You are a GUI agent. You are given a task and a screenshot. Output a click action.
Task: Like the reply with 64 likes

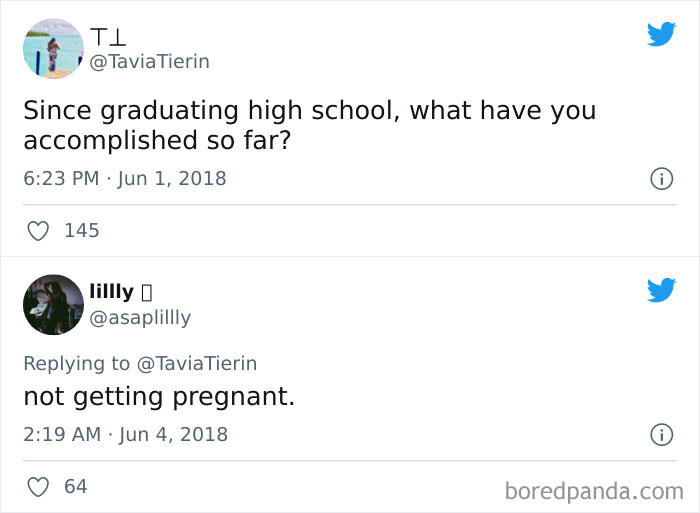tap(38, 487)
